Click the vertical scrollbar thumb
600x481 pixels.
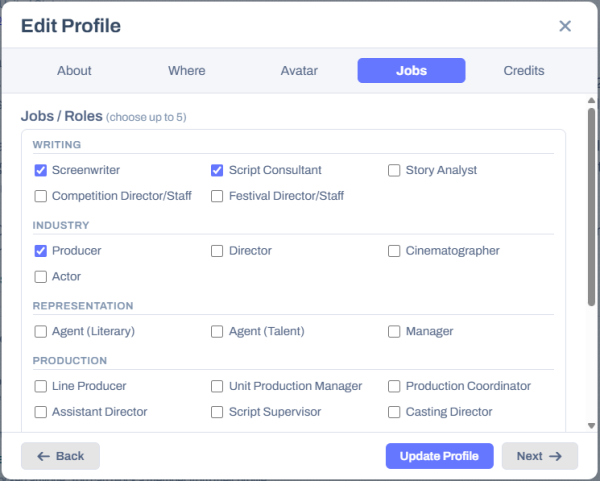(x=591, y=207)
